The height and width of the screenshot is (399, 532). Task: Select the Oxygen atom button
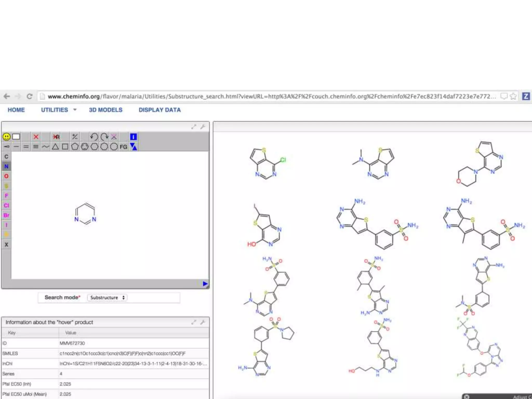6,176
